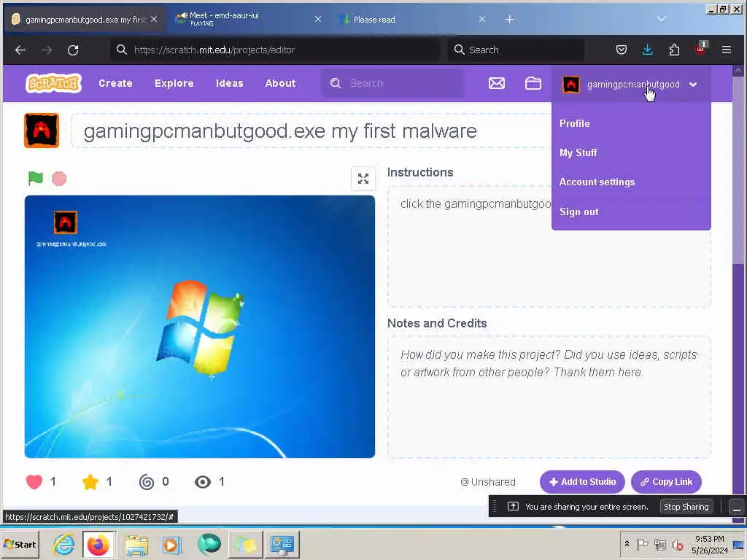Click the project owner avatar beside title
Screen dimensions: 747x560
click(42, 131)
